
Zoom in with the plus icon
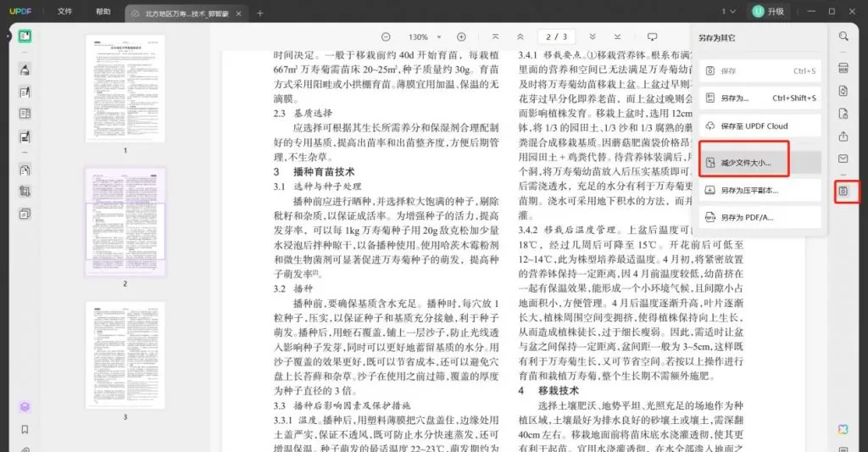coord(461,37)
